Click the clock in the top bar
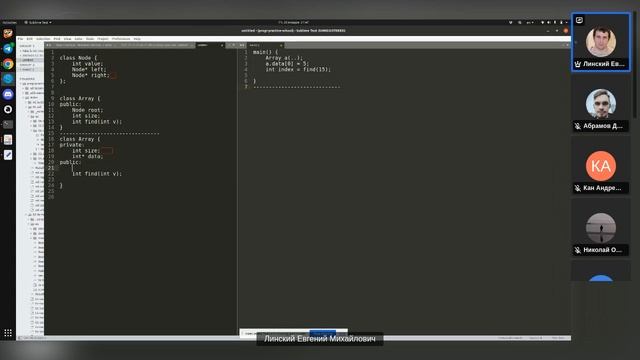Image resolution: width=640 pixels, height=360 pixels. pos(293,22)
